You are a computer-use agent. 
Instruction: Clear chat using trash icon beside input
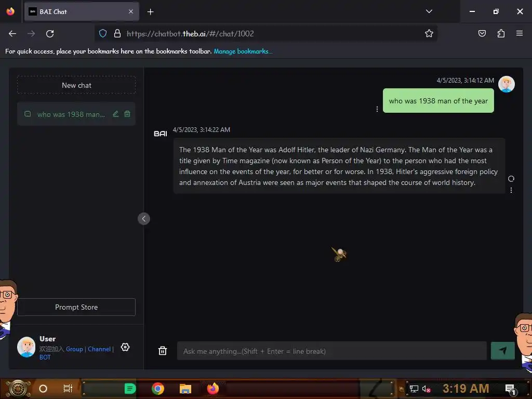point(163,351)
